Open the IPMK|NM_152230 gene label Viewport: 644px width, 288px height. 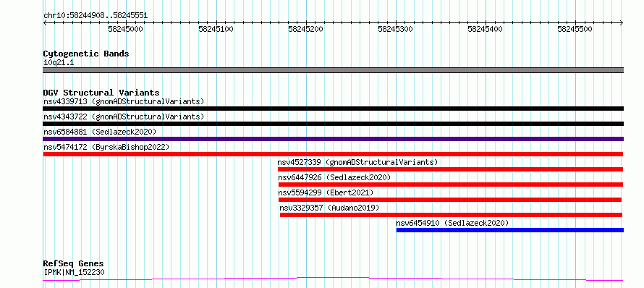click(75, 272)
